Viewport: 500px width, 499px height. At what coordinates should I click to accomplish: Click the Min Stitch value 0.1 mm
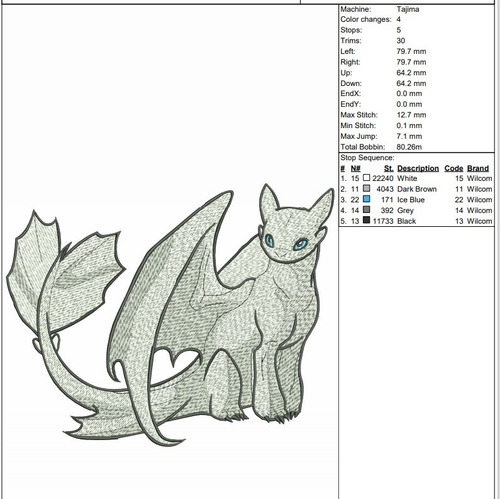point(409,126)
